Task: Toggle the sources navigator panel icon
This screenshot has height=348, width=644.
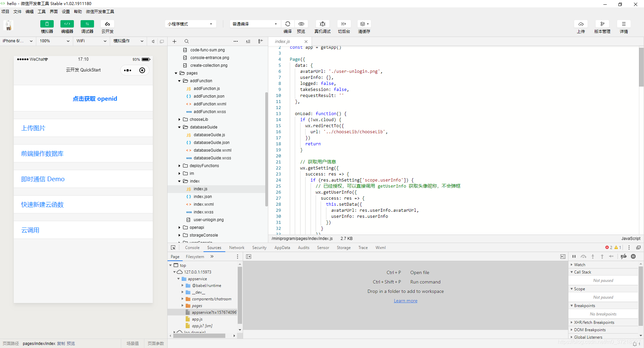Action: pyautogui.click(x=248, y=257)
